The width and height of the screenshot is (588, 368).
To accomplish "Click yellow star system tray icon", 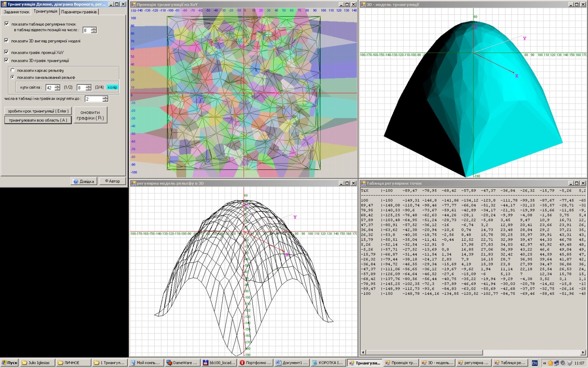I will [550, 363].
